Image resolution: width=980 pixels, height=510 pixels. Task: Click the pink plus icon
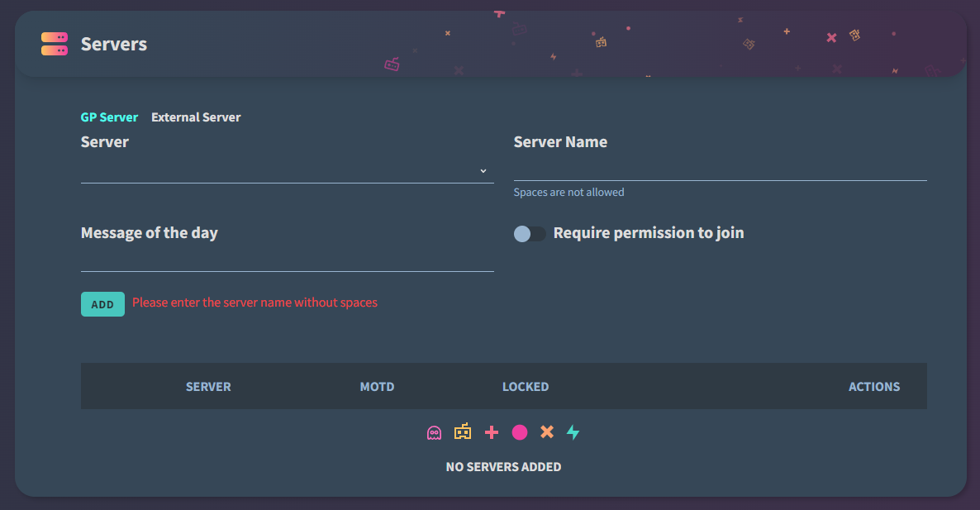point(492,432)
